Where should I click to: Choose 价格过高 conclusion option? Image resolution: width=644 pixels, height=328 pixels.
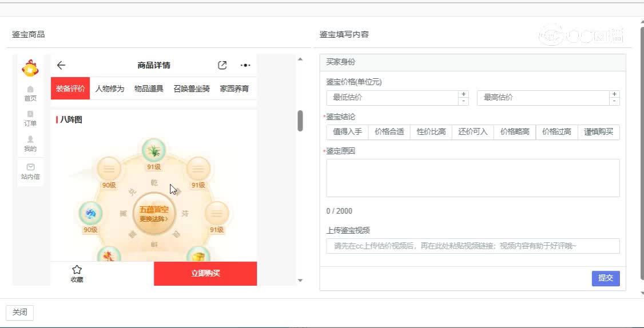click(557, 132)
